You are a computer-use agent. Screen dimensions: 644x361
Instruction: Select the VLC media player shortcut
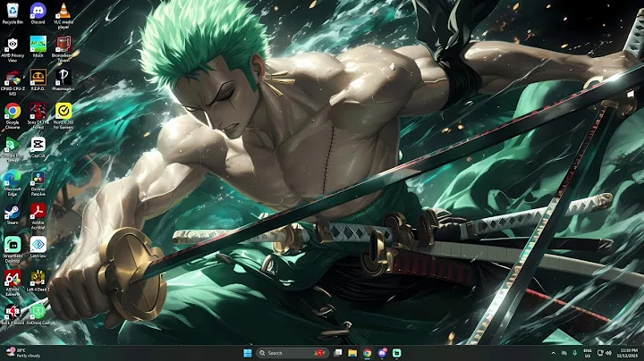64,15
